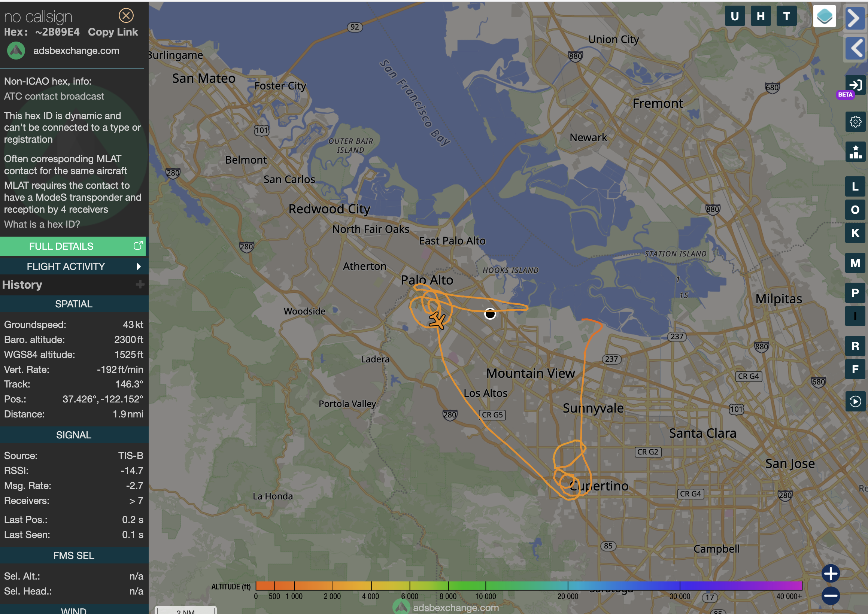Toggle the H button in top bar
Image resolution: width=868 pixels, height=614 pixels.
pos(761,16)
